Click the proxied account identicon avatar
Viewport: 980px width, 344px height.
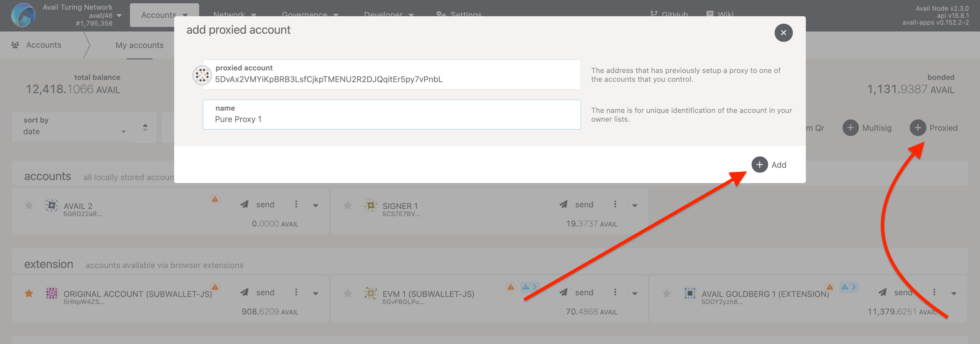(x=202, y=75)
